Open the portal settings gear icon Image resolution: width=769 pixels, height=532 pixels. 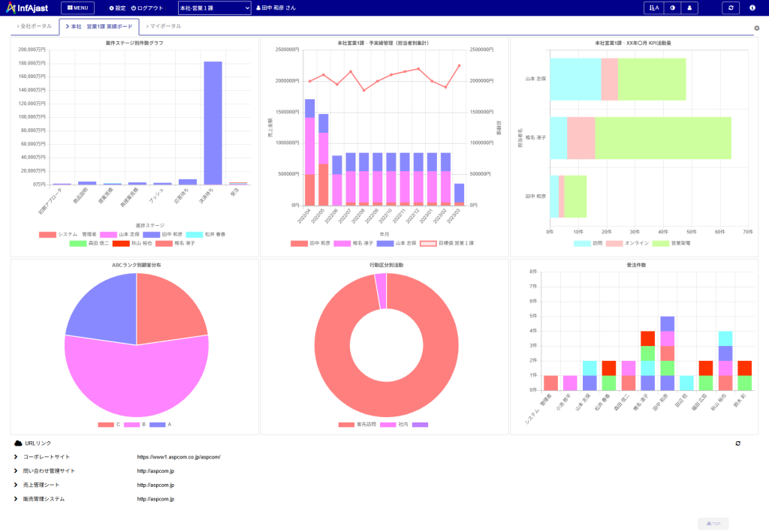[x=756, y=29]
